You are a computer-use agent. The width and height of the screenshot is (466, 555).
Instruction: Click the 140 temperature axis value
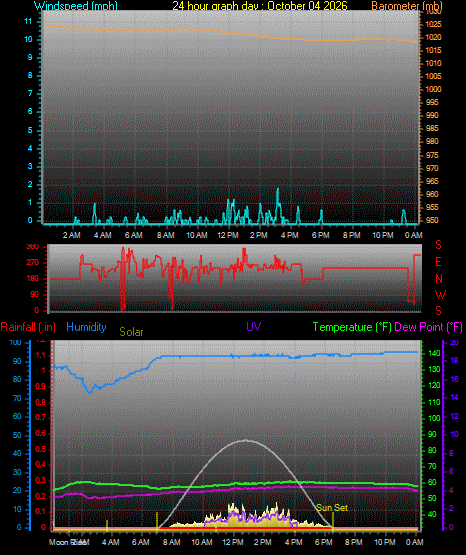coord(434,353)
